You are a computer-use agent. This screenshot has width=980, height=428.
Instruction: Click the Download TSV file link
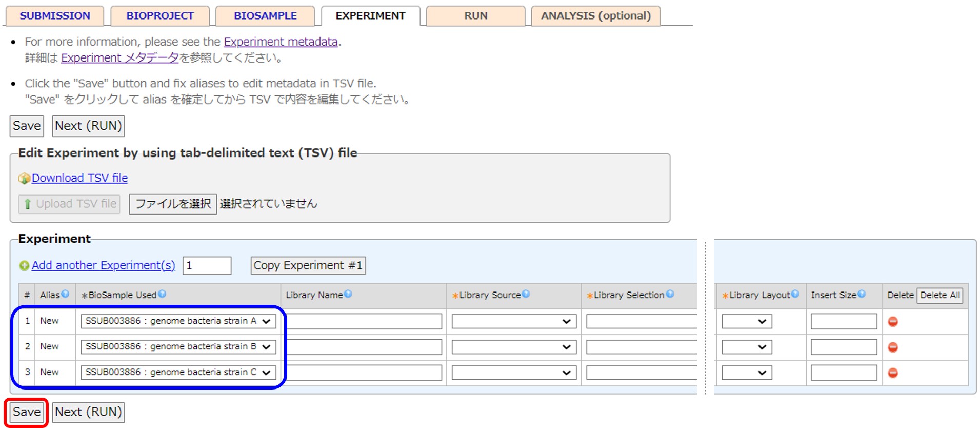pyautogui.click(x=79, y=178)
